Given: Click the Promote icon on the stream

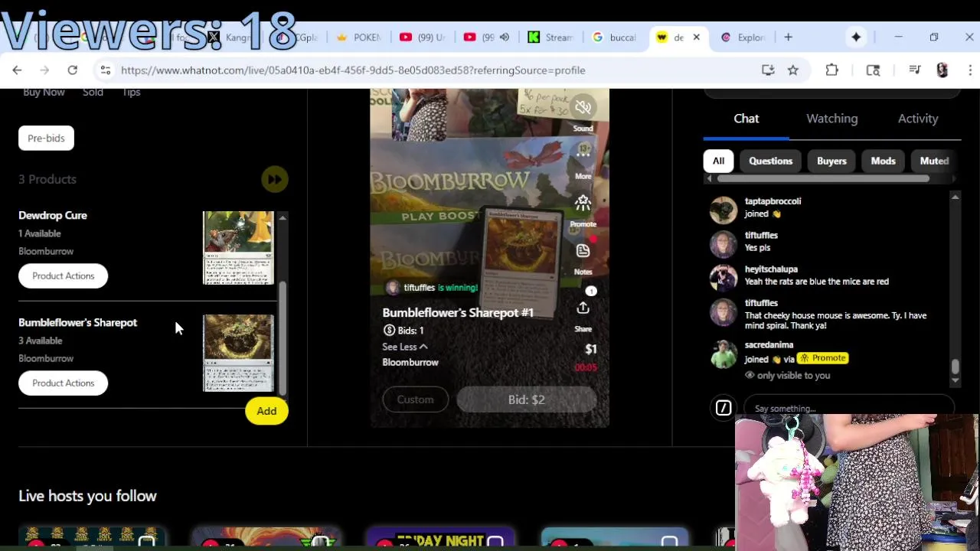Looking at the screenshot, I should pyautogui.click(x=583, y=203).
